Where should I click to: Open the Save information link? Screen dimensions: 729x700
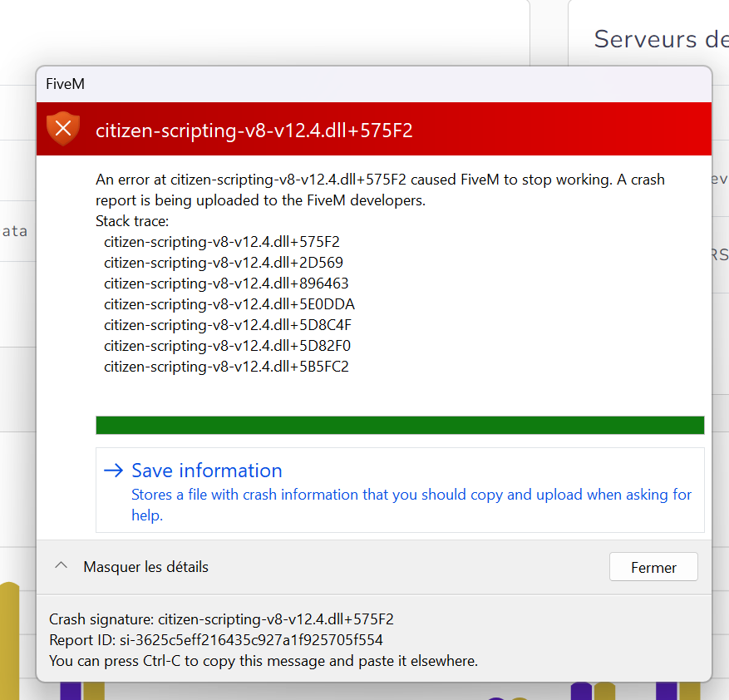point(207,471)
